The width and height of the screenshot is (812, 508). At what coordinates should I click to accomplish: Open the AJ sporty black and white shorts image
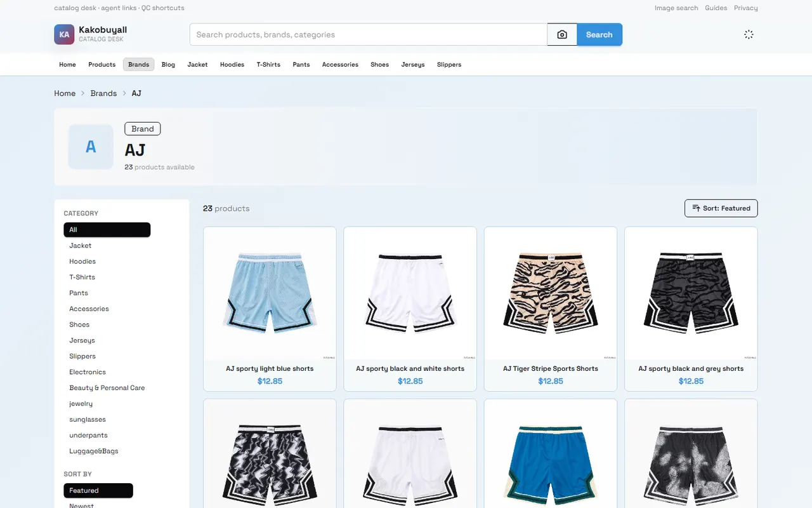point(410,293)
